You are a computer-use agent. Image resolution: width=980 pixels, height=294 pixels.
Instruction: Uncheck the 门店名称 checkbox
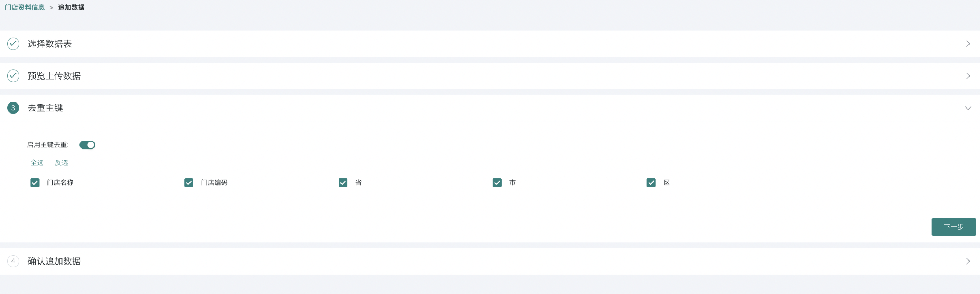(x=35, y=183)
